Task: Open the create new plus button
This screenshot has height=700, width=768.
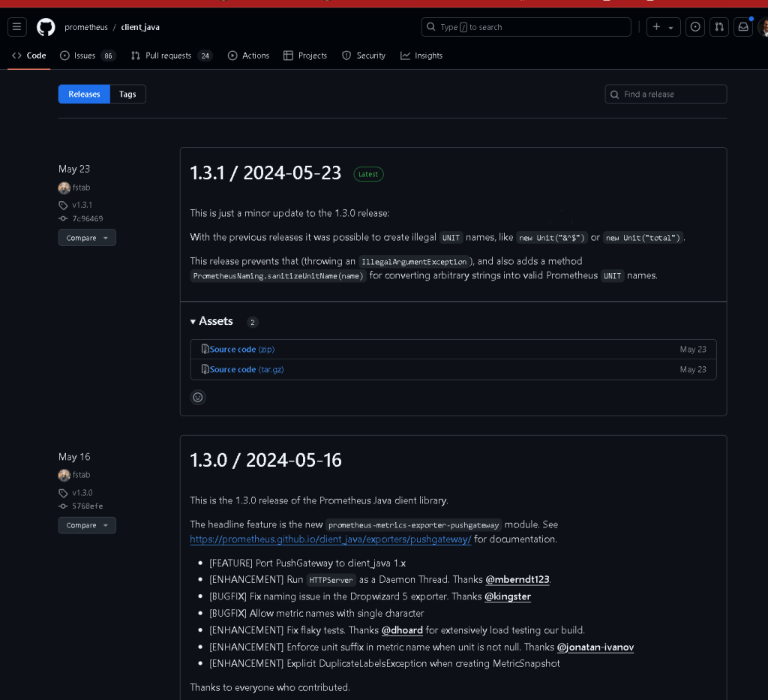Action: pos(656,27)
